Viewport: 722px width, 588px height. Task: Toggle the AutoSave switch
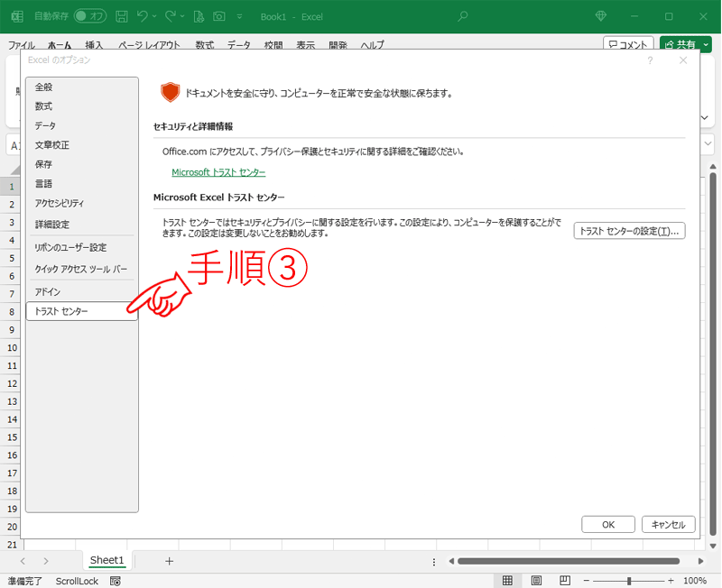(x=90, y=16)
